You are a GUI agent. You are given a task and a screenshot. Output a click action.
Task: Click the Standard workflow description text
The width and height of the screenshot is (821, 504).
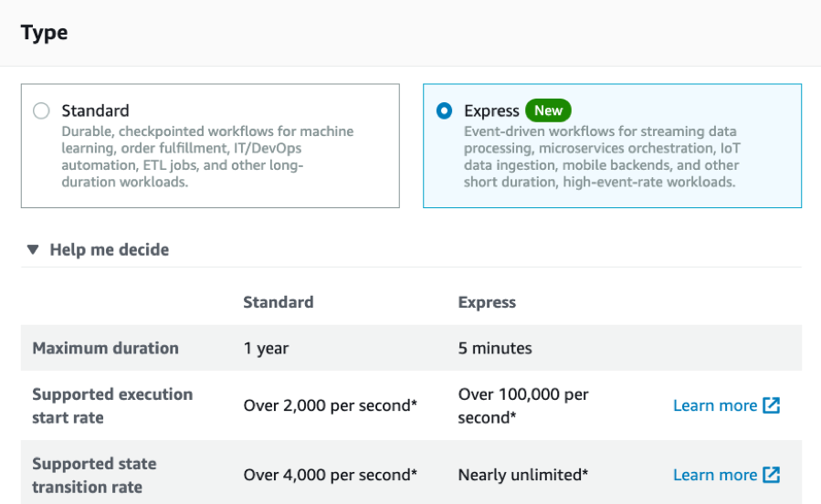click(207, 156)
